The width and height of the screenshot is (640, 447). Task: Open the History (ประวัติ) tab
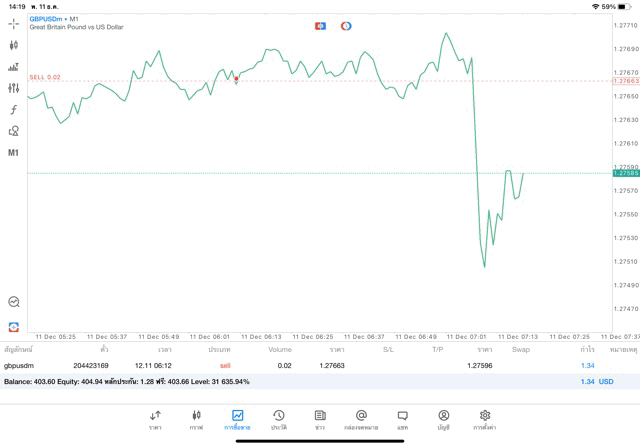278,419
